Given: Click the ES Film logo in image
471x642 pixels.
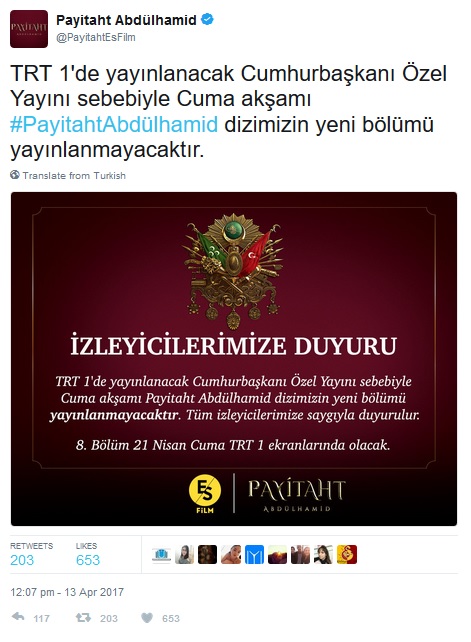Looking at the screenshot, I should point(205,493).
